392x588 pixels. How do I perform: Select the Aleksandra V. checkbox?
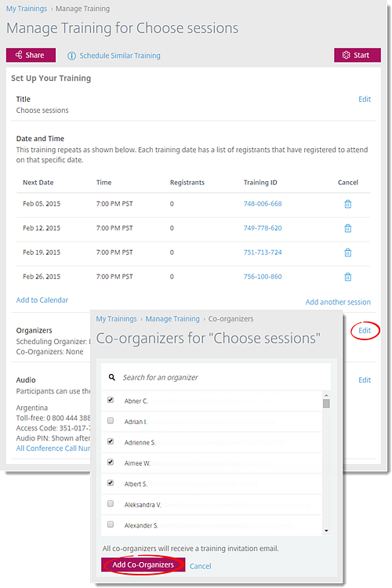111,503
